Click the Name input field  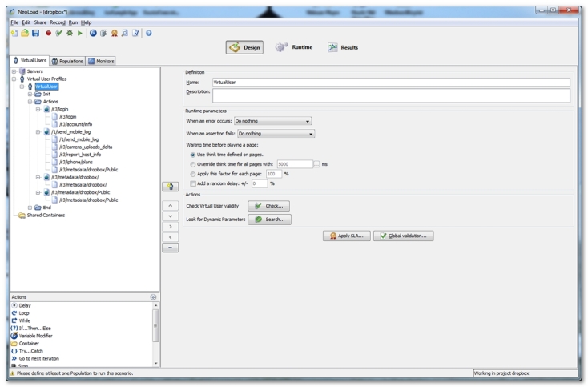click(x=391, y=82)
